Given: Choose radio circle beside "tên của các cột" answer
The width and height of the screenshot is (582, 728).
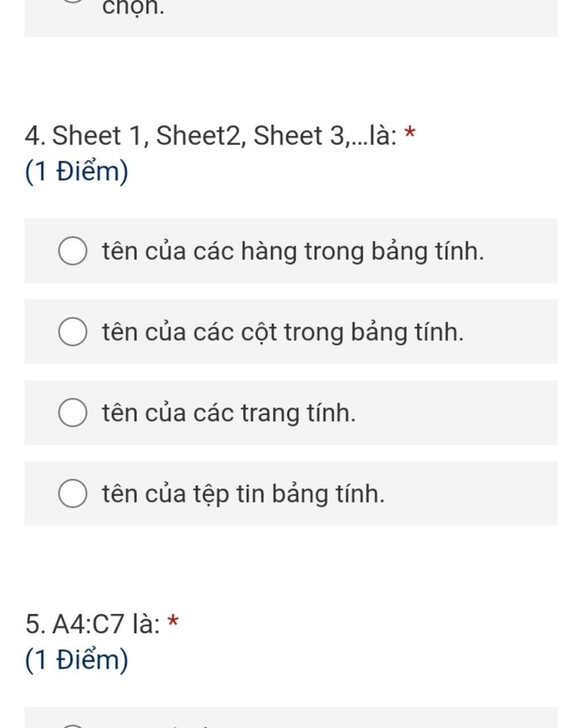Looking at the screenshot, I should 73,332.
